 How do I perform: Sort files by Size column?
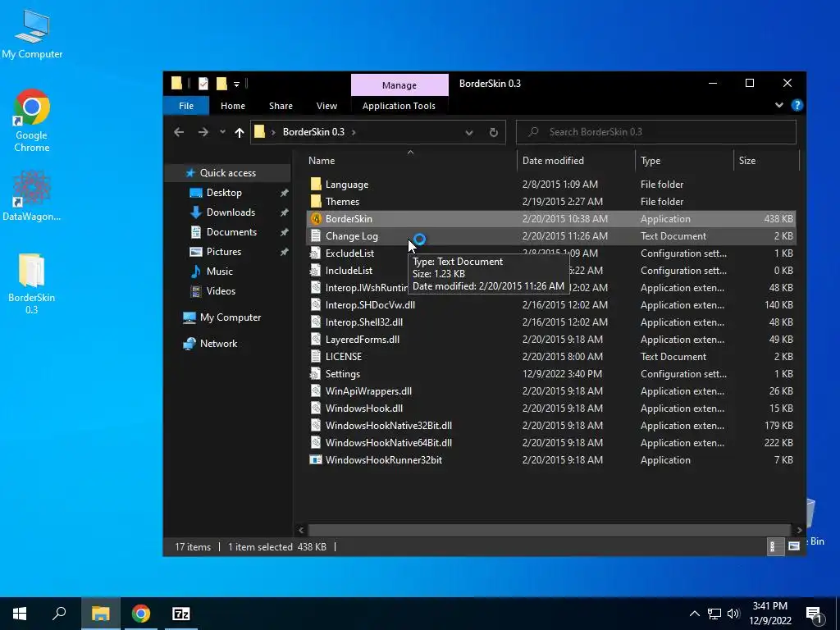click(x=766, y=160)
